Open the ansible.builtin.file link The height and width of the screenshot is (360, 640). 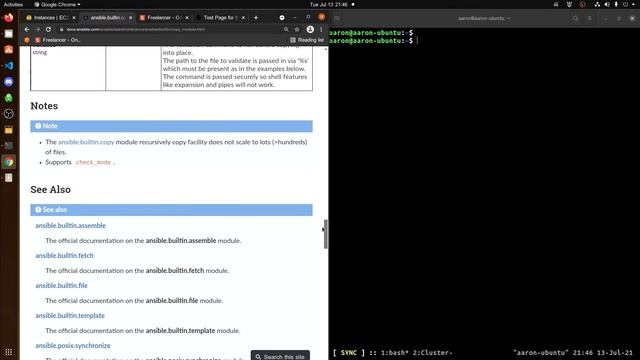61,285
